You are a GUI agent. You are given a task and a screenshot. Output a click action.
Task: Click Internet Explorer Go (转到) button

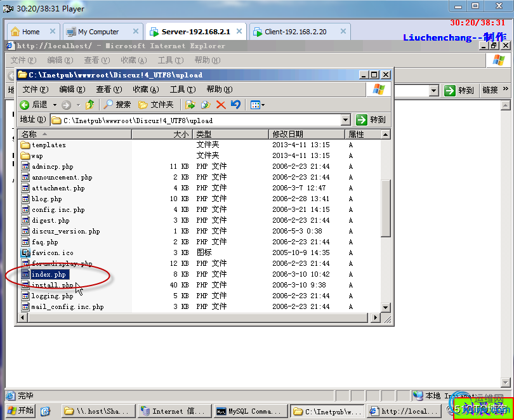pyautogui.click(x=459, y=91)
